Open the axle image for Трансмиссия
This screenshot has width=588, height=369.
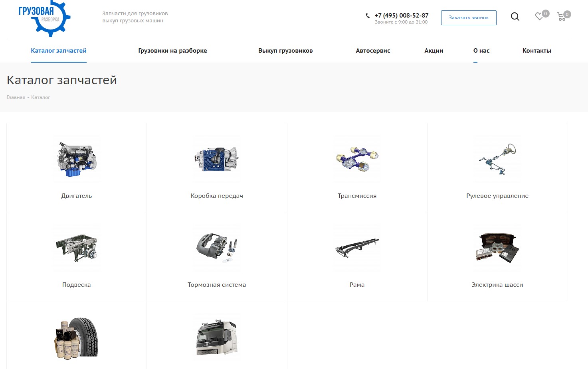[357, 159]
